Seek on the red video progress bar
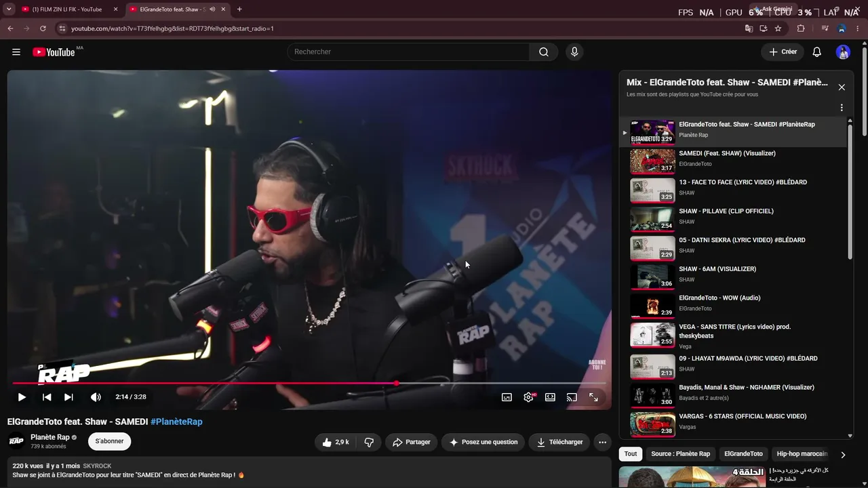The width and height of the screenshot is (868, 488). coord(308,384)
